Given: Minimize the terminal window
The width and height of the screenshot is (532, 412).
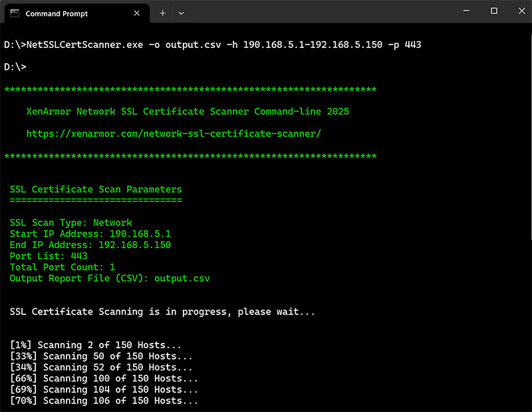Looking at the screenshot, I should [x=467, y=11].
